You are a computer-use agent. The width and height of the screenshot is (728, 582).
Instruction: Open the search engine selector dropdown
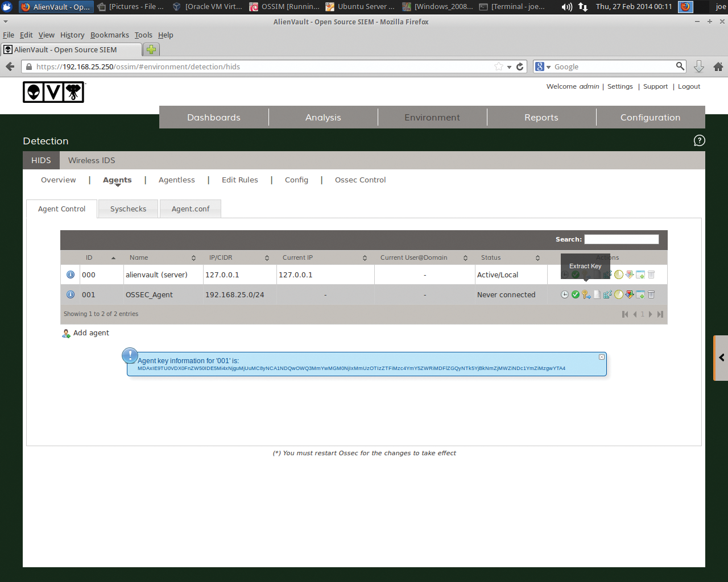543,66
